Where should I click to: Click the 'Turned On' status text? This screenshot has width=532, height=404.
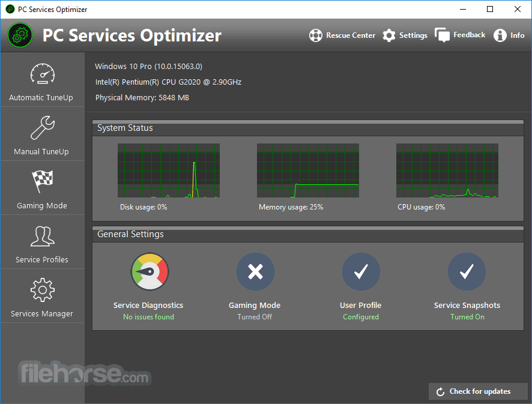tap(467, 317)
